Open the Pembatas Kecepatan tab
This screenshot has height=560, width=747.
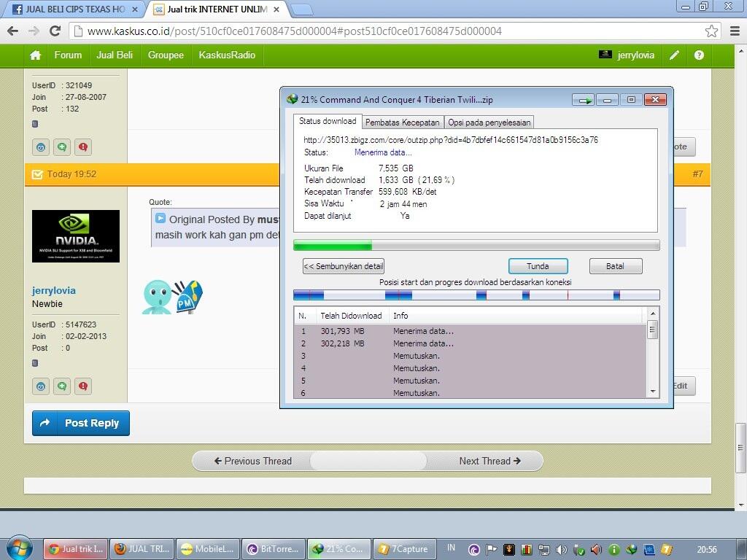[x=403, y=122]
